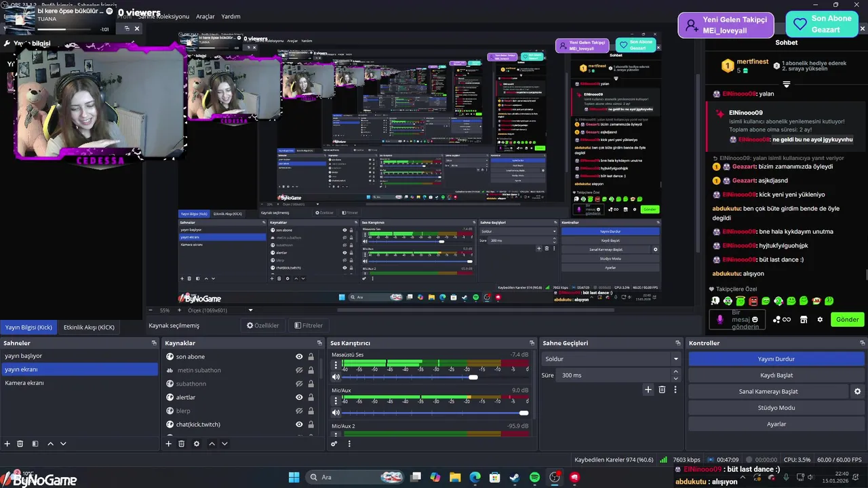Screen dimensions: 868x488
Task: Insert the red angry emote
Action: pyautogui.click(x=753, y=301)
